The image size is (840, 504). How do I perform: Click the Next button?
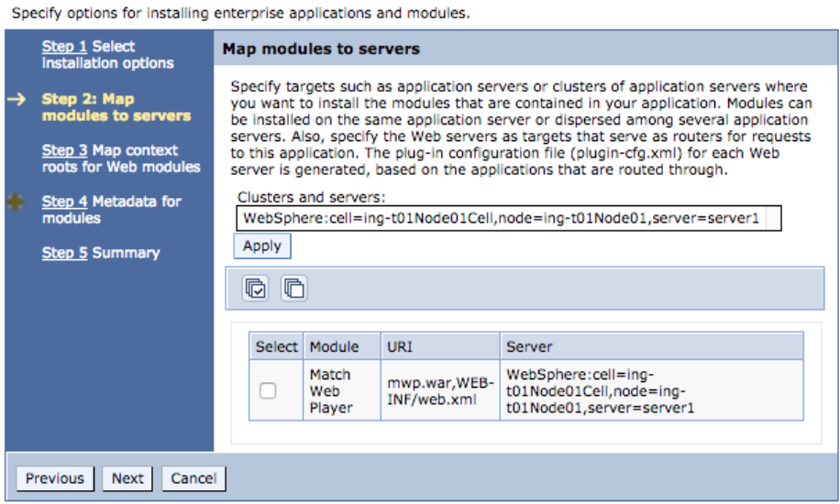(x=127, y=478)
